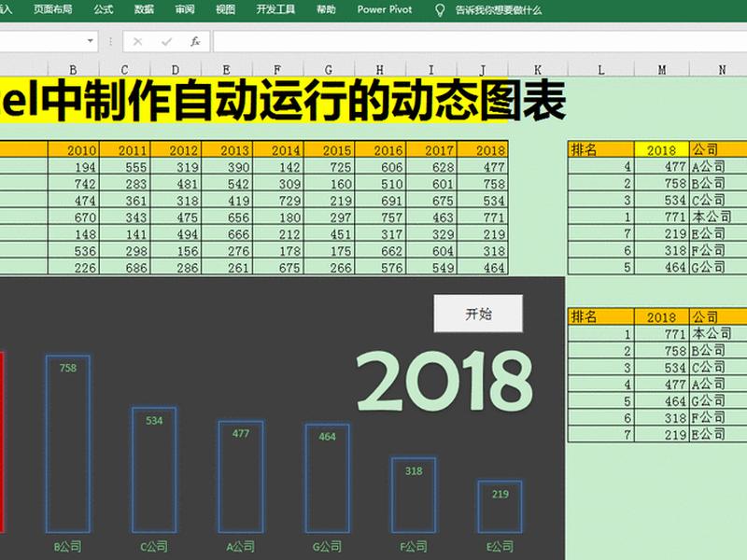747x560 pixels.
Task: Select column G header
Action: pos(329,69)
